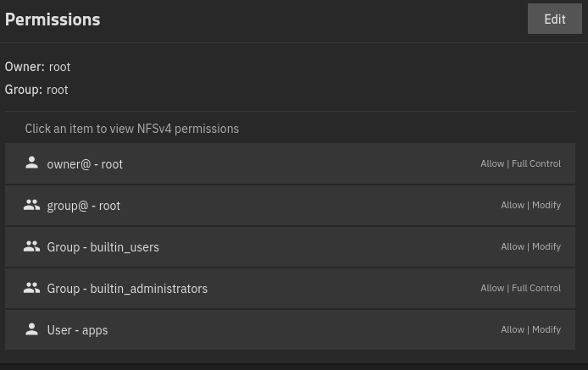The width and height of the screenshot is (588, 370).
Task: Click the person icon beside owner@ - root
Action: [x=32, y=163]
